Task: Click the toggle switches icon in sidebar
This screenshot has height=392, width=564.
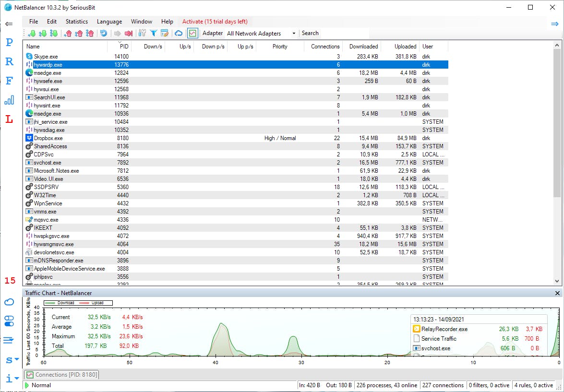Action: click(x=9, y=321)
